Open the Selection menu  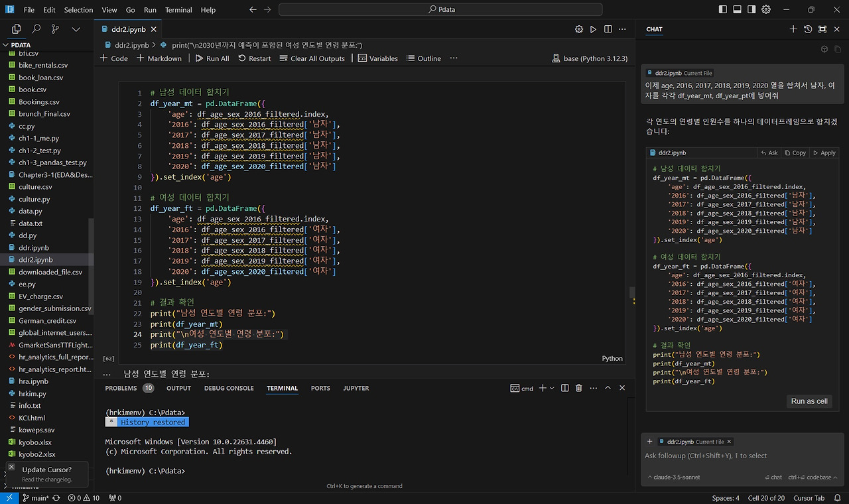click(x=78, y=10)
